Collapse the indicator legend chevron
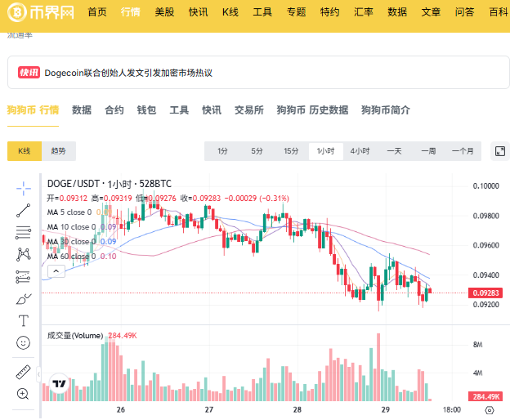Image resolution: width=510 pixels, height=420 pixels. pyautogui.click(x=56, y=271)
